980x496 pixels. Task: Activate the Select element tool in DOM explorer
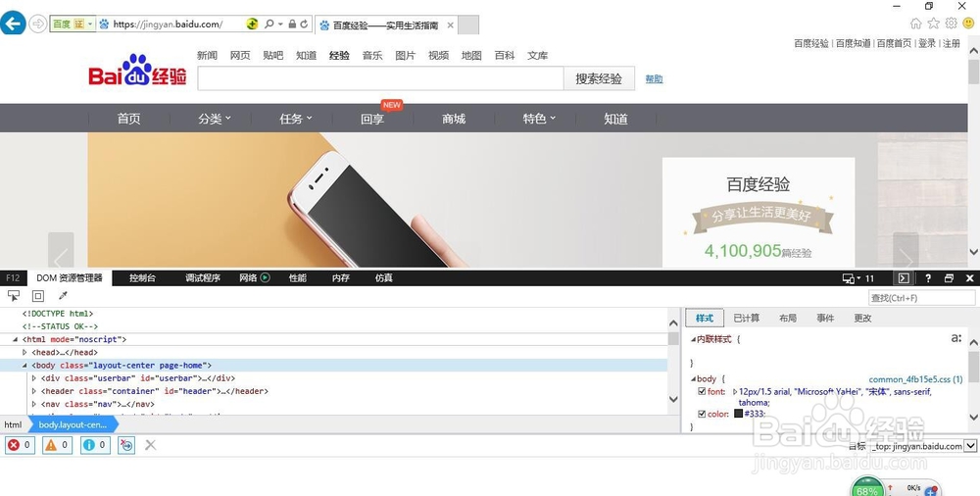tap(14, 296)
